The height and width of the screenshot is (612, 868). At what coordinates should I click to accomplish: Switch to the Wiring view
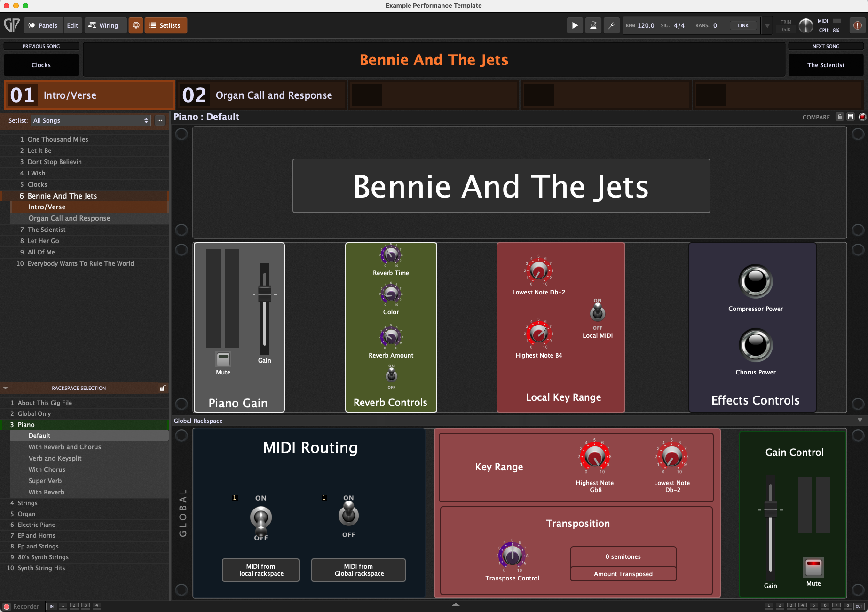pyautogui.click(x=104, y=25)
